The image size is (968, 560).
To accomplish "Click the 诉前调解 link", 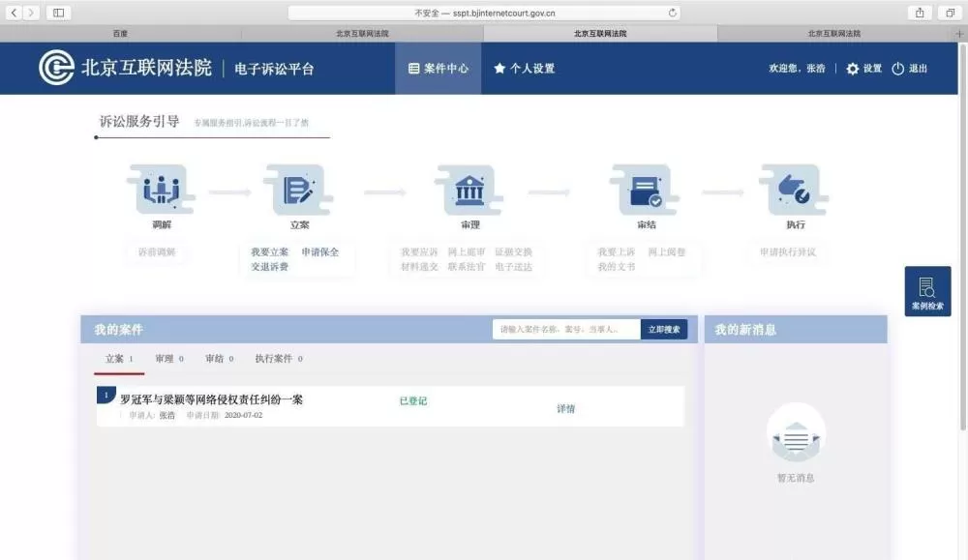I will pos(157,252).
